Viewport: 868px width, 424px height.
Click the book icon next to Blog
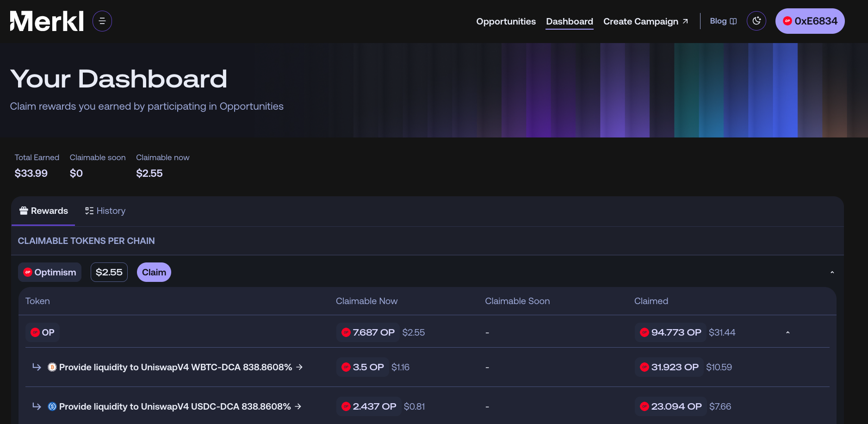[732, 21]
